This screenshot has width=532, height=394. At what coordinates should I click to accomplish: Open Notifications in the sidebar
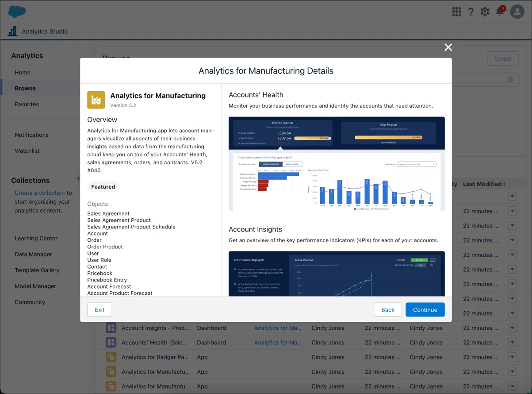pyautogui.click(x=31, y=135)
